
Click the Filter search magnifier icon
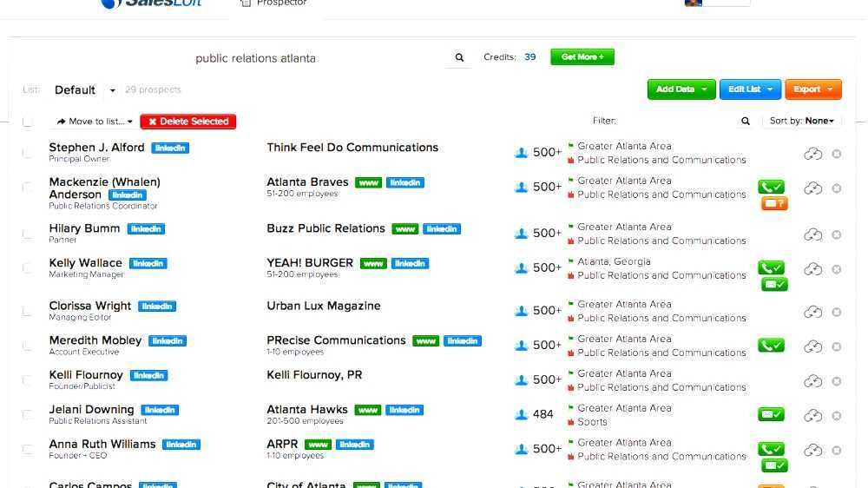(745, 122)
